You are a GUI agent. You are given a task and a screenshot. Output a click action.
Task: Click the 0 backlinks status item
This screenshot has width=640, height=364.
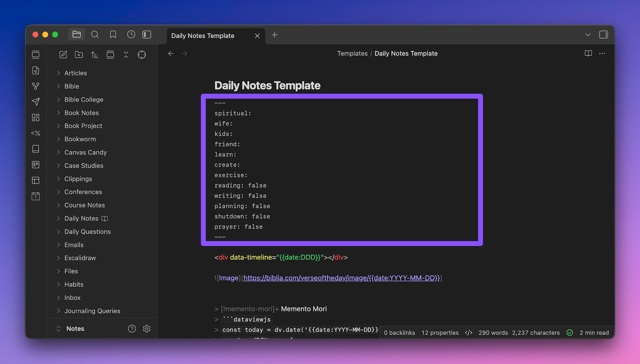[x=400, y=333]
